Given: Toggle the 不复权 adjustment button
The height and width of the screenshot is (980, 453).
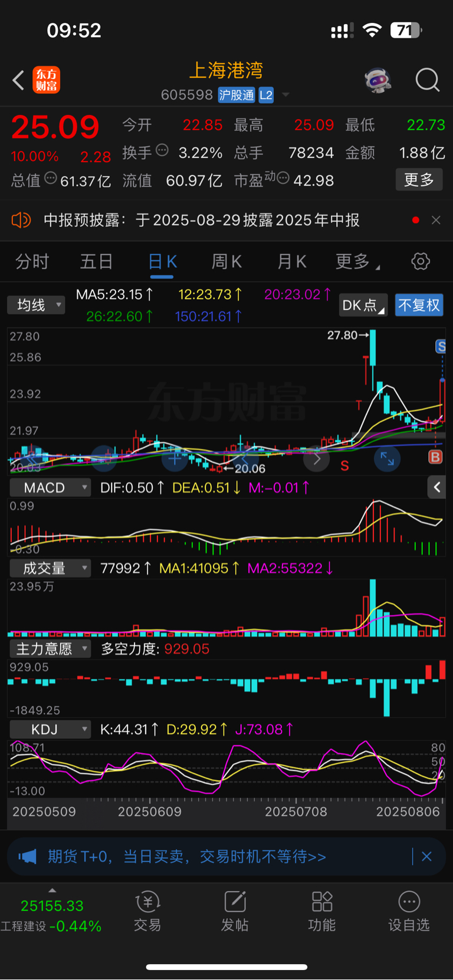Looking at the screenshot, I should pos(419,305).
